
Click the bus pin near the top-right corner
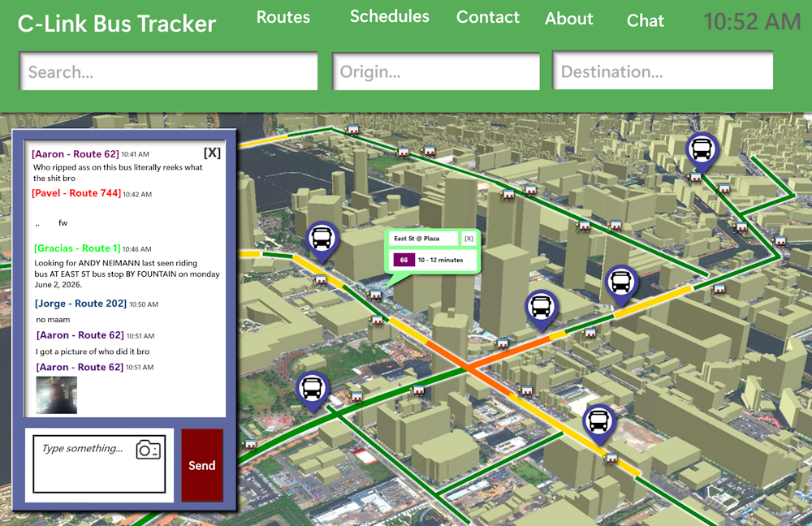point(700,149)
